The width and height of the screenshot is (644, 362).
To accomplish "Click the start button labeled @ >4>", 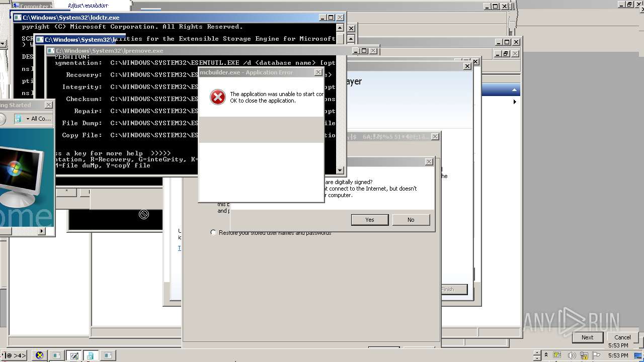I will coord(14,355).
